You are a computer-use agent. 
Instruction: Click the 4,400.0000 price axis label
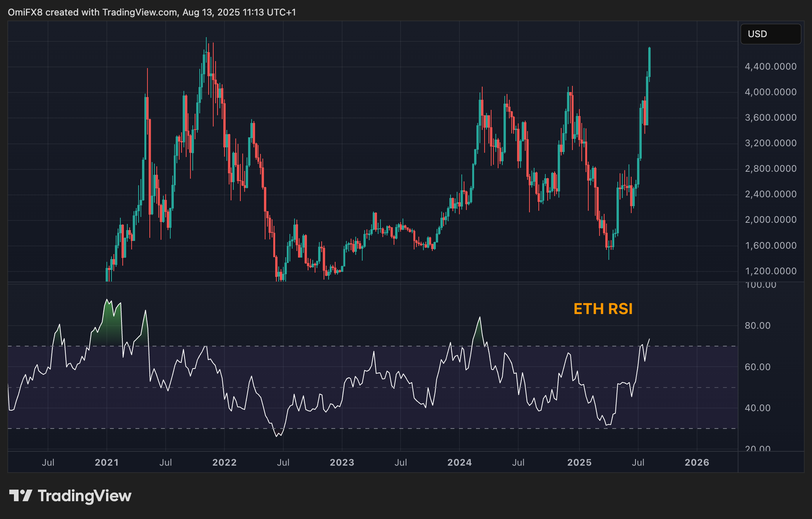click(771, 67)
